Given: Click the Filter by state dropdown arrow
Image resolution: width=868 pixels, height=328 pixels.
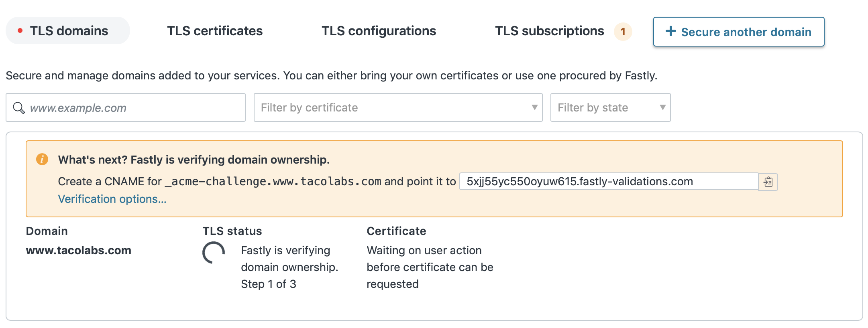Looking at the screenshot, I should (664, 107).
